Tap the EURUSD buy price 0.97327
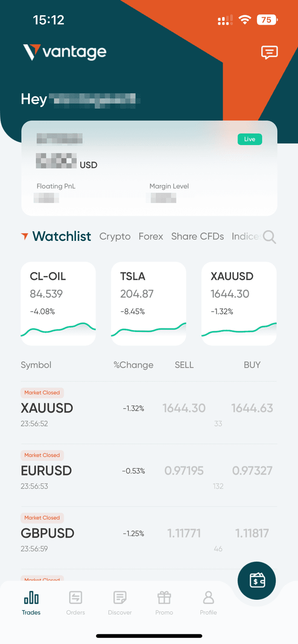Viewport: 298px width, 644px height. [x=252, y=471]
